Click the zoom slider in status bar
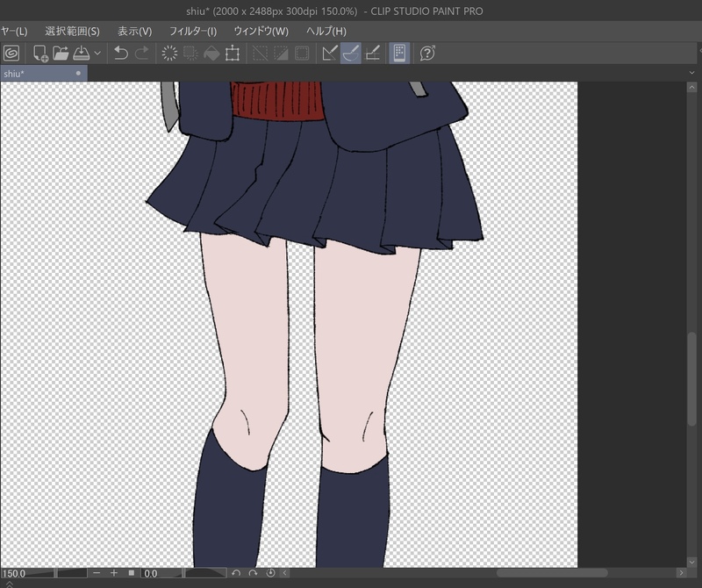The image size is (702, 588). [69, 573]
